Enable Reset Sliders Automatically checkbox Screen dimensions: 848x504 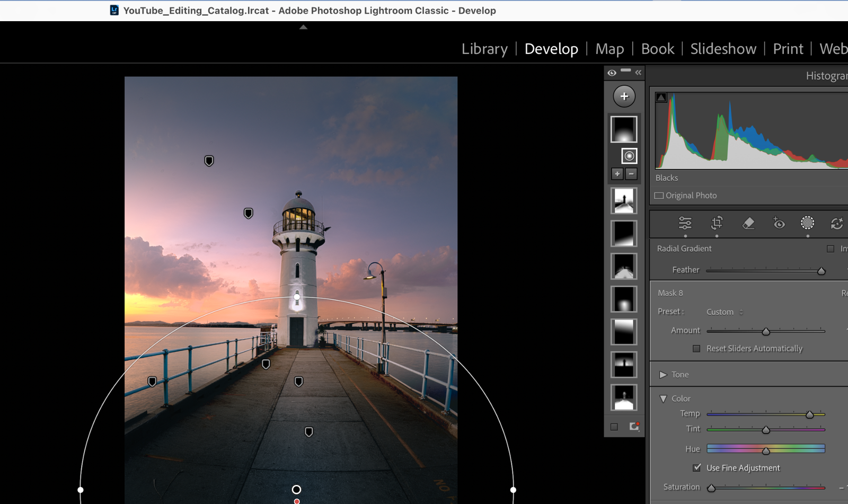coord(696,348)
